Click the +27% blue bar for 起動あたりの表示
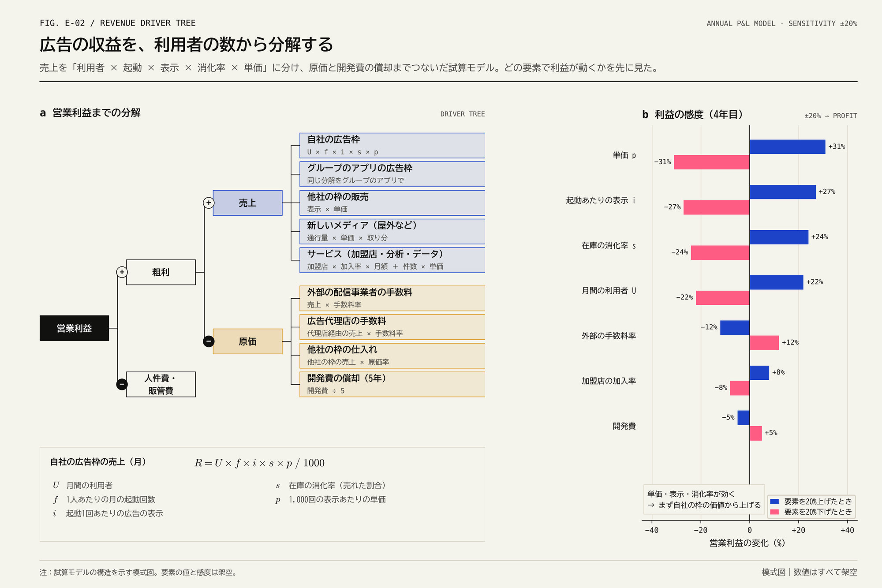The height and width of the screenshot is (588, 882). 783,192
